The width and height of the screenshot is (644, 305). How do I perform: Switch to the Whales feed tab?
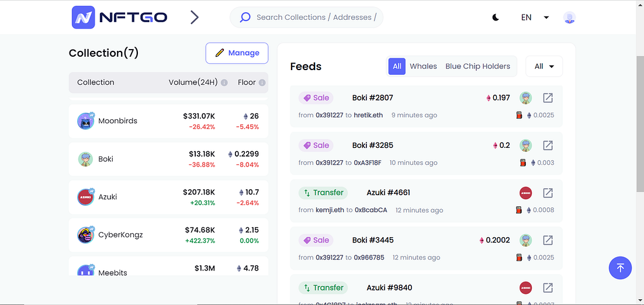[x=424, y=67]
